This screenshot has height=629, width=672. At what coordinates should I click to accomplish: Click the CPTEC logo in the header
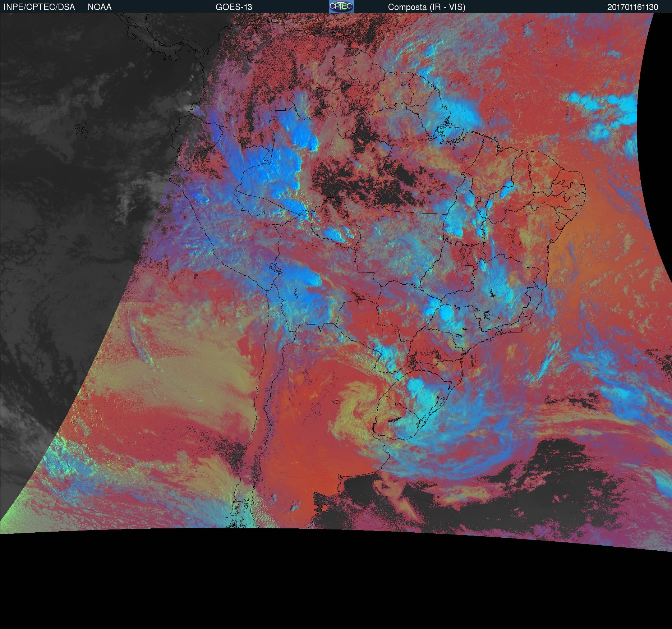[x=341, y=6]
